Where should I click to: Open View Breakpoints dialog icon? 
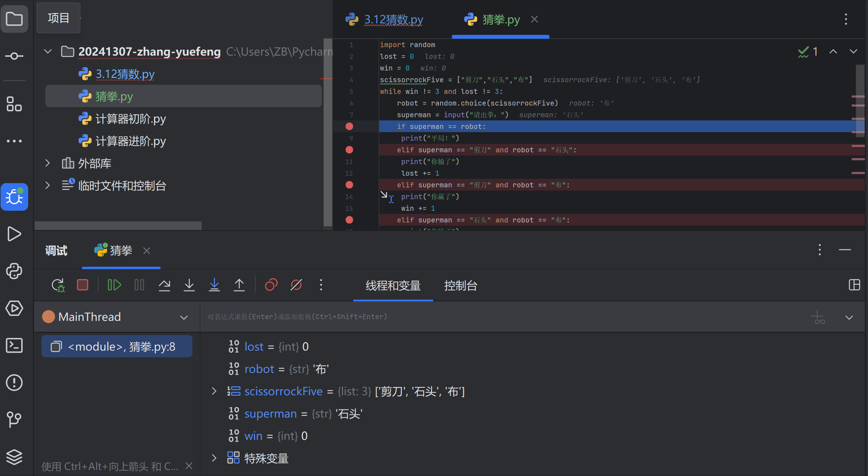tap(271, 285)
